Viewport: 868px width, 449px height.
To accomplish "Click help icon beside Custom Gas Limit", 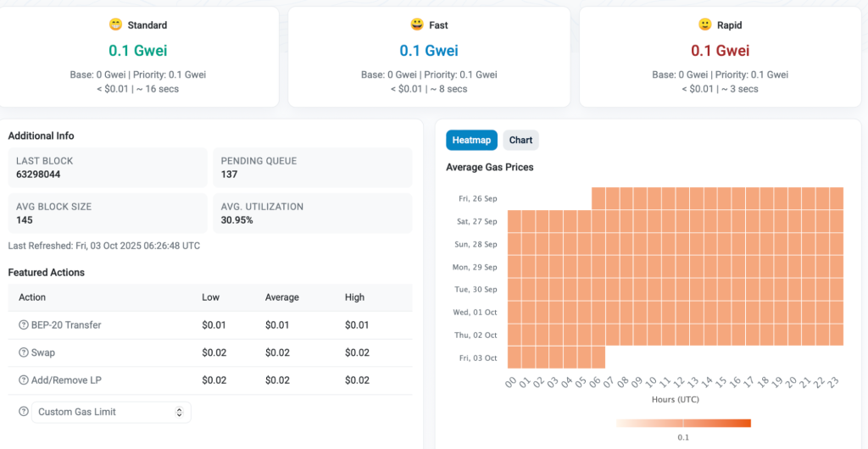I will click(24, 412).
